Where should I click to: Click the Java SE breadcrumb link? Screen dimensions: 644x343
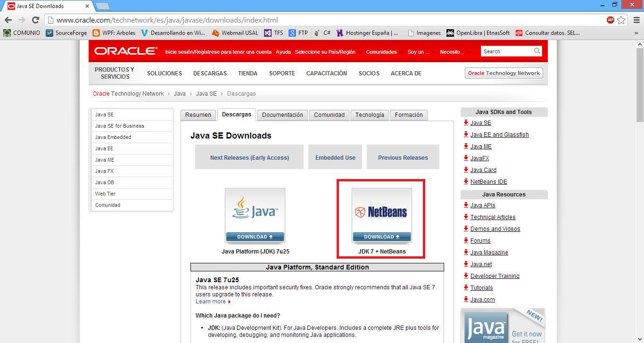[206, 94]
